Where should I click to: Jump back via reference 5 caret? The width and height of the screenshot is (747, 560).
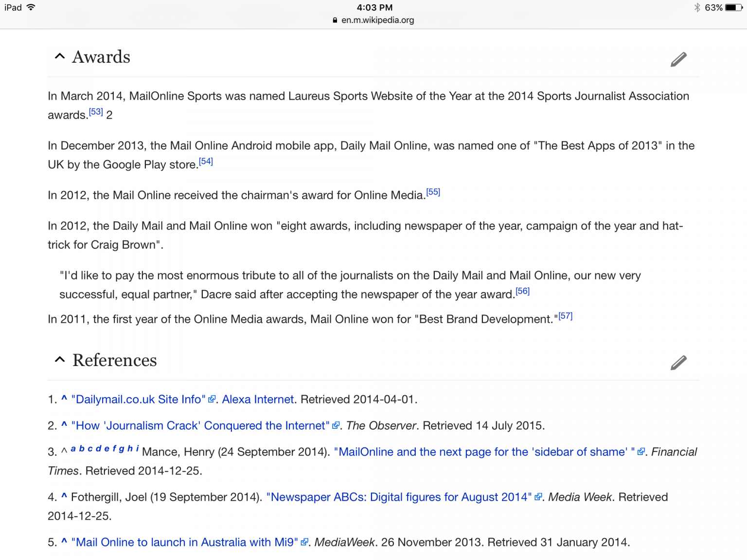coord(64,542)
